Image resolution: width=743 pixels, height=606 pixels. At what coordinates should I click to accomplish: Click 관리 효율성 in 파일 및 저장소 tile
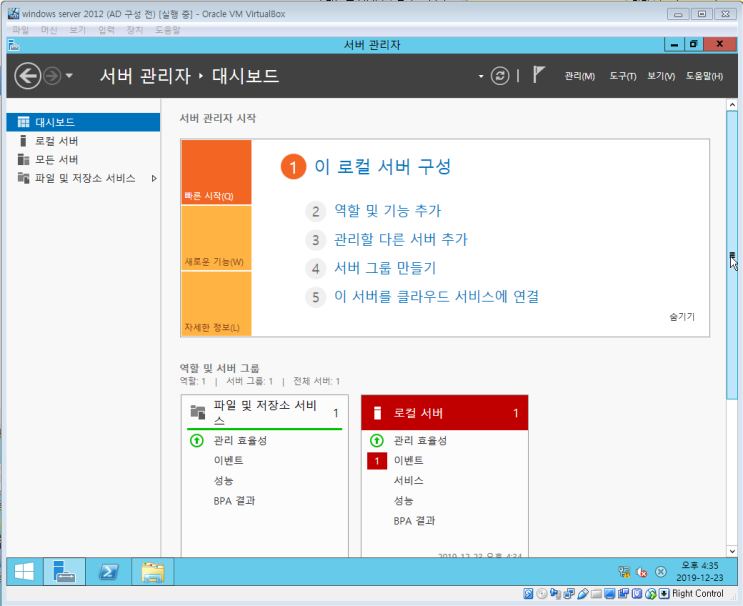tap(240, 441)
